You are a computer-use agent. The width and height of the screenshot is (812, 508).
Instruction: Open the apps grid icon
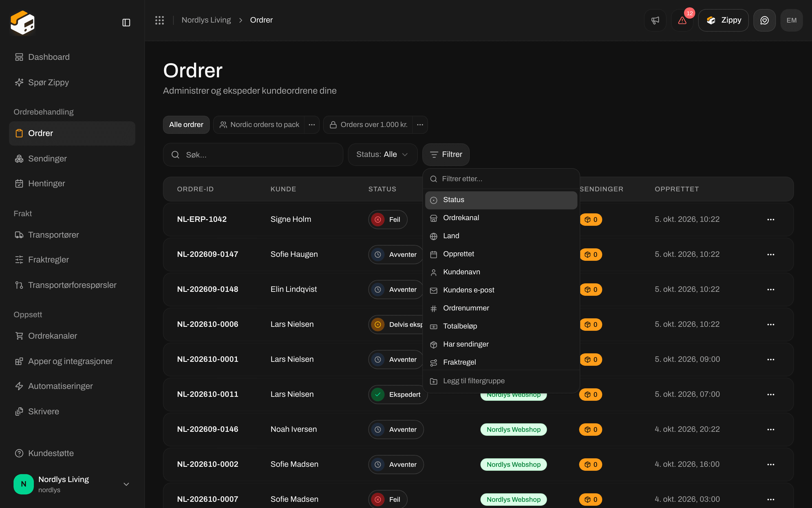159,20
